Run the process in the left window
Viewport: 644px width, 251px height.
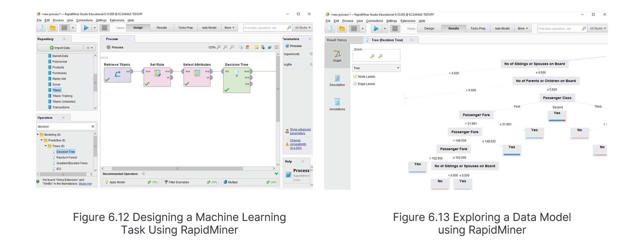86,28
